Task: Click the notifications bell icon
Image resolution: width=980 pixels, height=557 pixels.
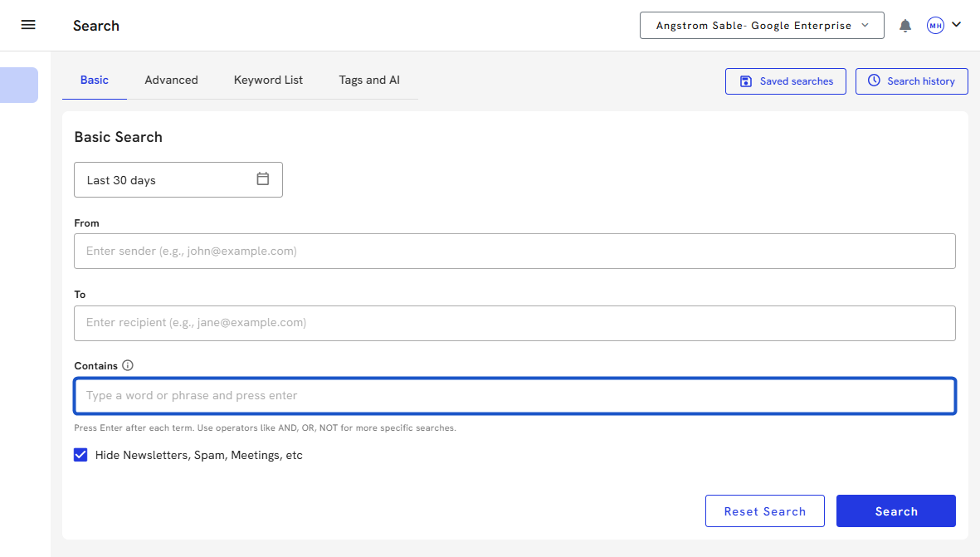Action: [x=905, y=26]
